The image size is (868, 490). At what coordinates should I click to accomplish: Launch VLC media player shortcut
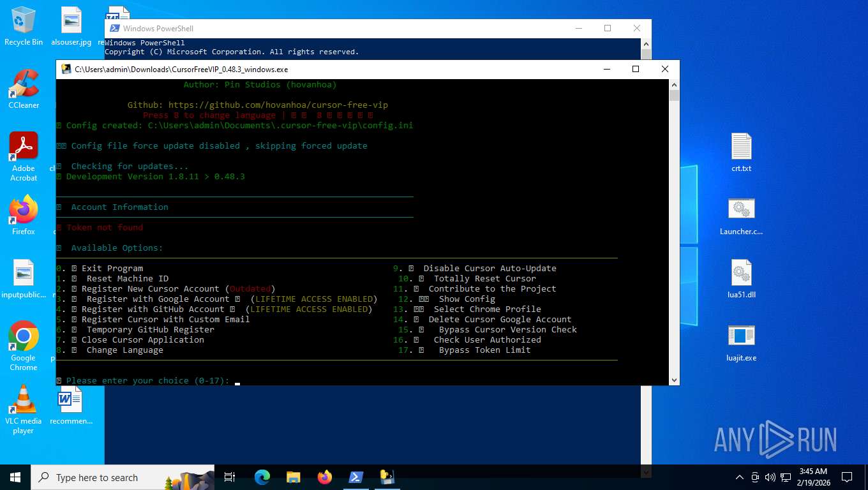[x=24, y=410]
